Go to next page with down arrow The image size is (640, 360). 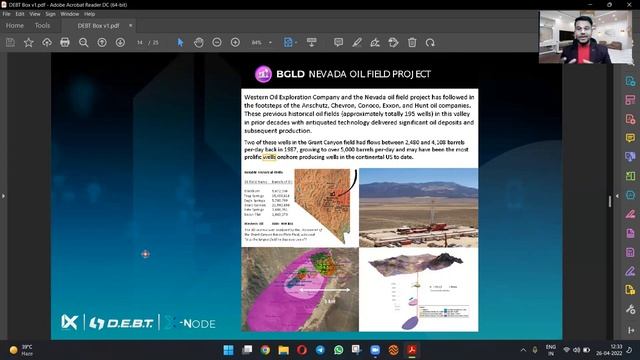pos(120,42)
